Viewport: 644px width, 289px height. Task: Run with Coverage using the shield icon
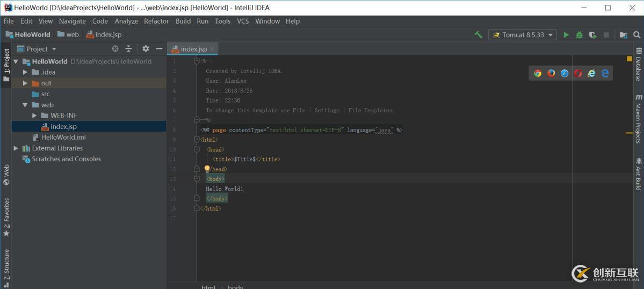click(x=592, y=35)
